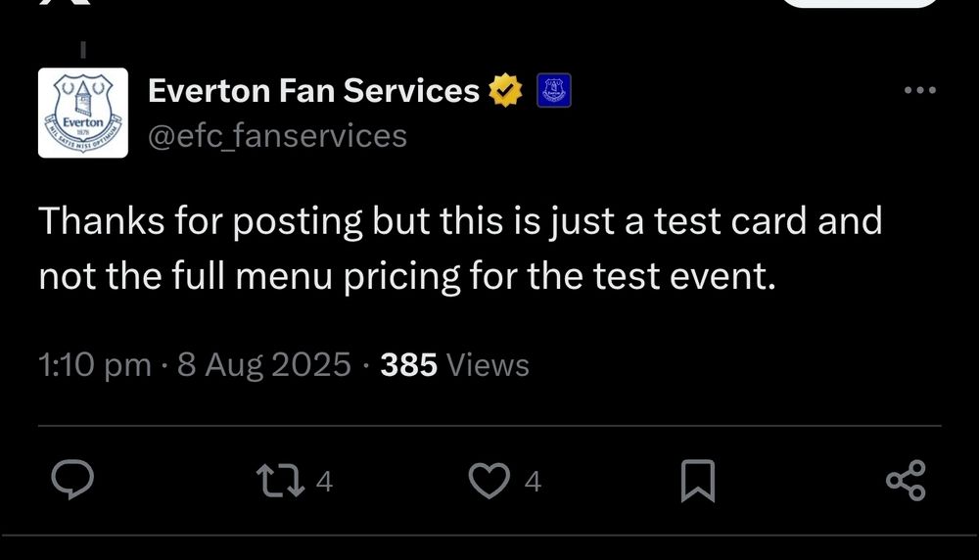Click the reply speech bubble icon

point(72,480)
